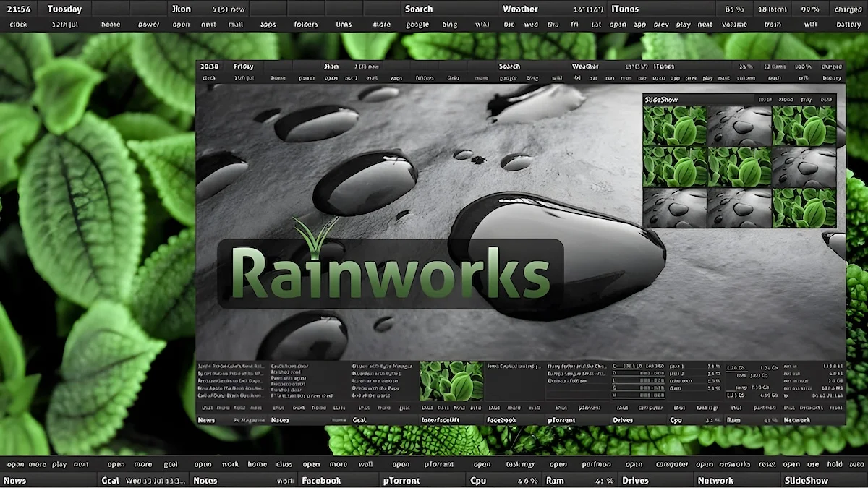Click the 'Weather' heading in top desktop bar

520,9
